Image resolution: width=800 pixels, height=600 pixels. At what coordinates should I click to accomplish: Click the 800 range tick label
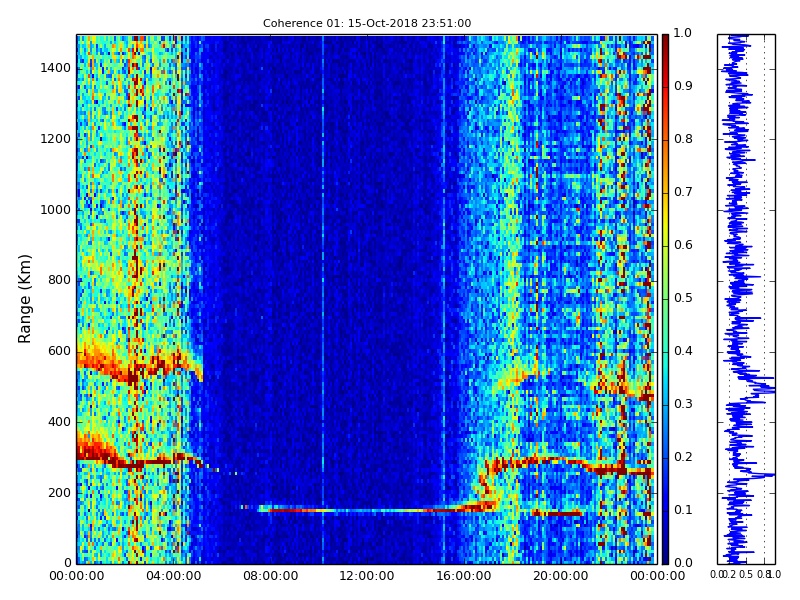(x=60, y=280)
